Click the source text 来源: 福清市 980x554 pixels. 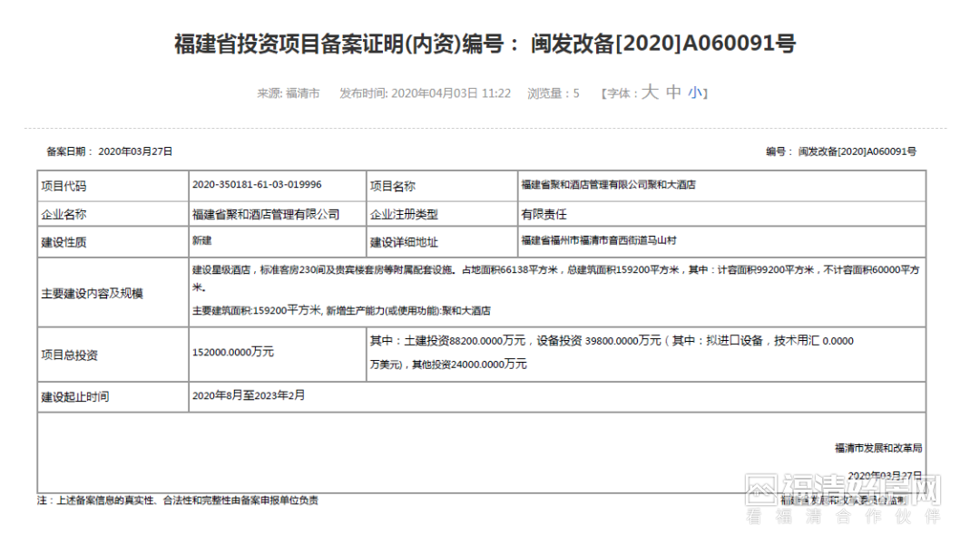(x=289, y=93)
